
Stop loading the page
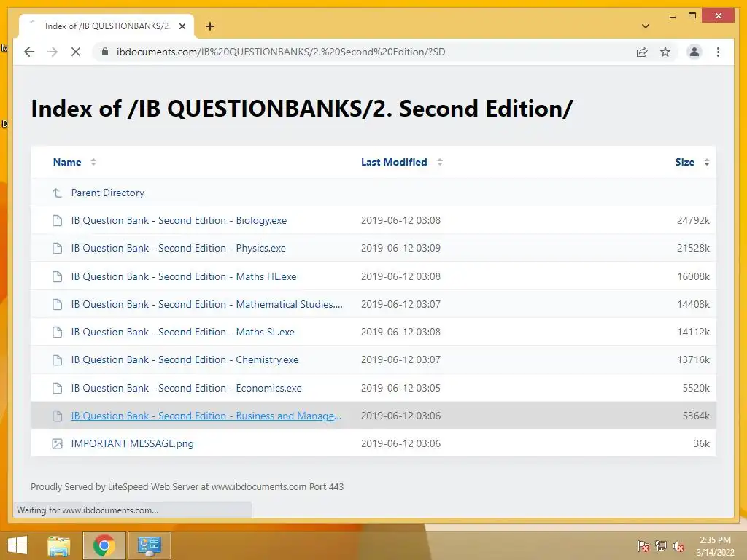[76, 52]
